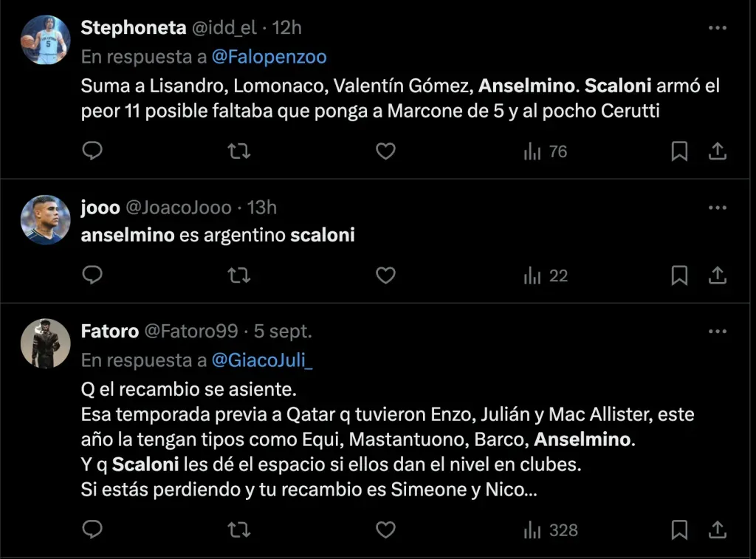Share jooo's tweet
756x559 pixels.
click(716, 275)
